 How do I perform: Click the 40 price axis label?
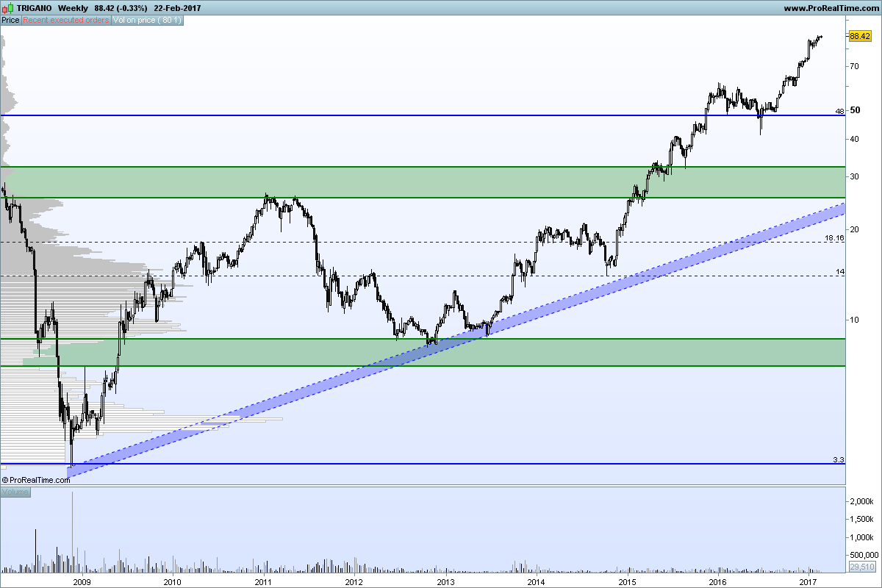tap(853, 139)
